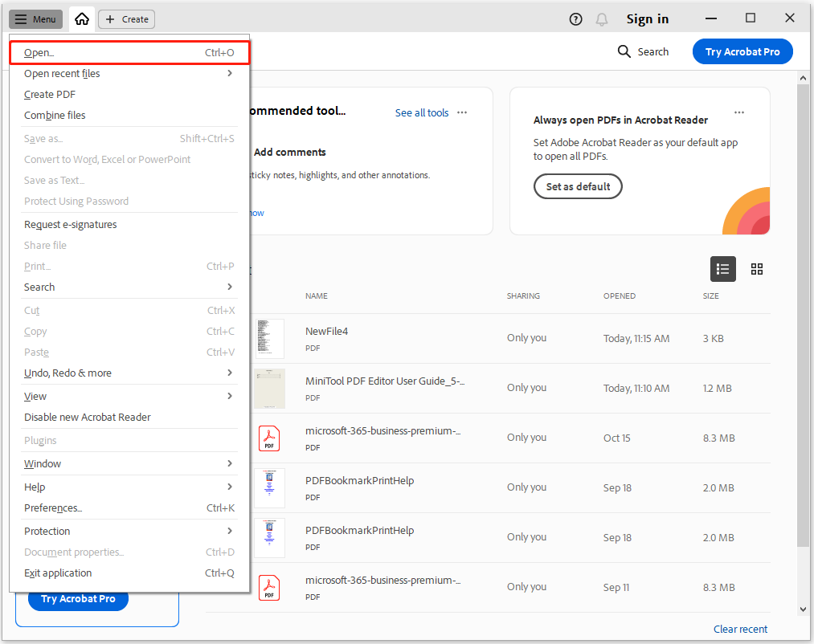Screen dimensions: 814x644
Task: Open NewFile4 file name
Action: coord(326,331)
